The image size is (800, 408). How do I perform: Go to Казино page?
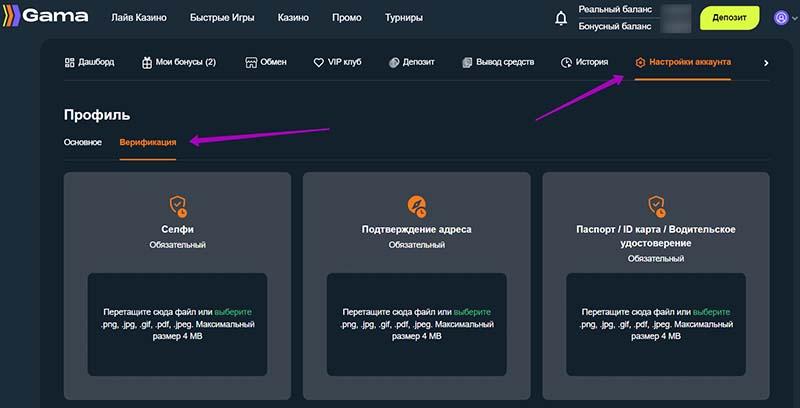point(293,18)
